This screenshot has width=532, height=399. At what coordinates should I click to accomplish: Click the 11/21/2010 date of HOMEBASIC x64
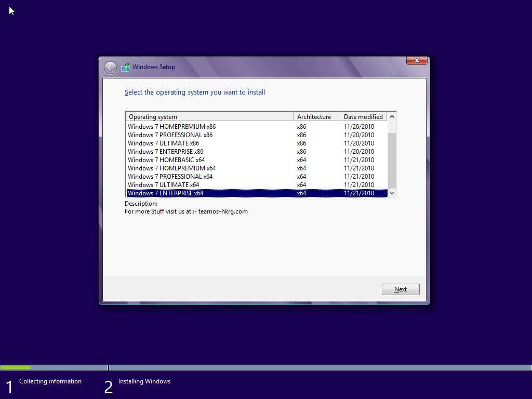point(359,160)
